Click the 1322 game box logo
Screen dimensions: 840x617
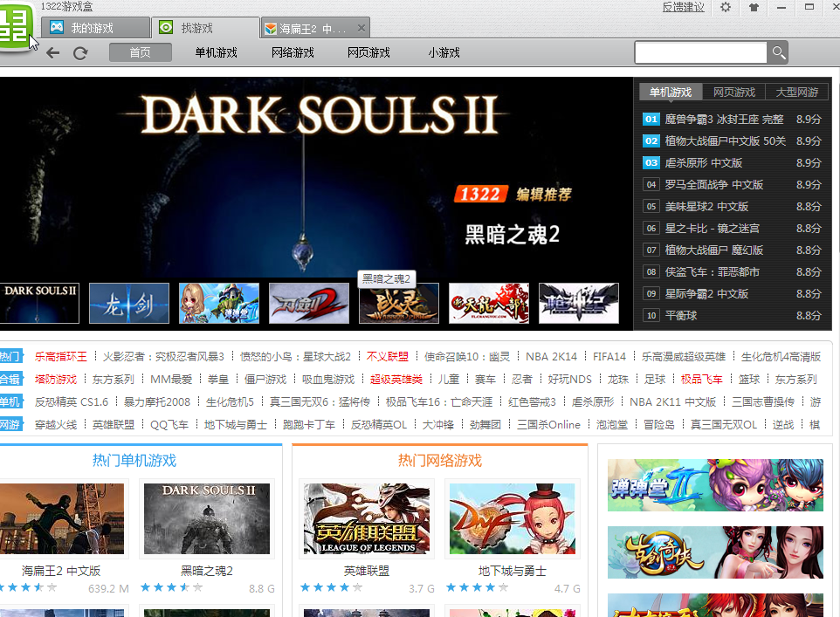pos(16,25)
